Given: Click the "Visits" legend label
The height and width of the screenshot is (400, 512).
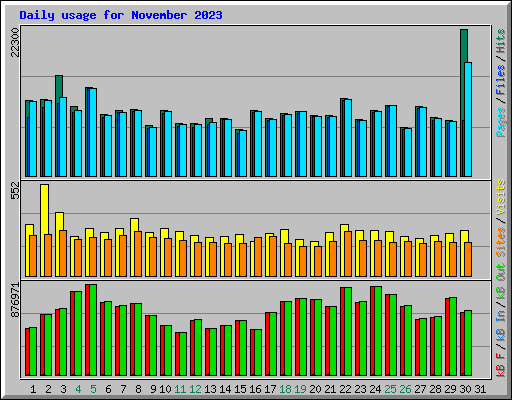Looking at the screenshot, I should coord(500,197).
